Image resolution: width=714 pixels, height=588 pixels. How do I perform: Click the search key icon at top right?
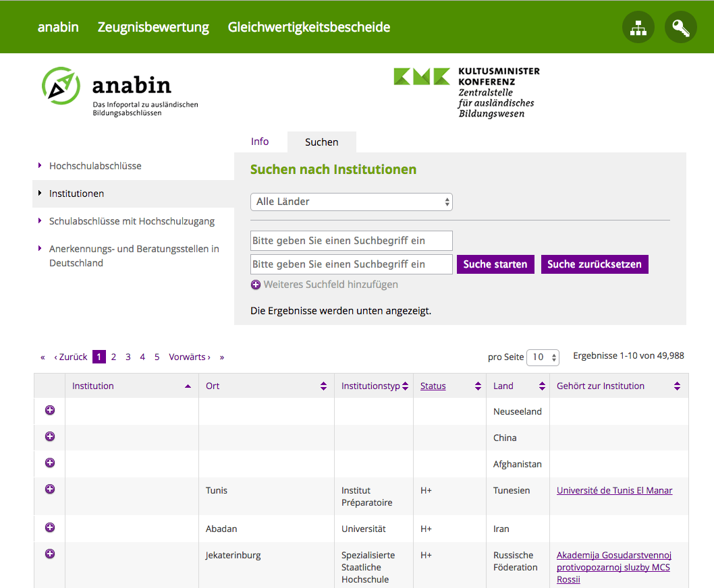680,27
